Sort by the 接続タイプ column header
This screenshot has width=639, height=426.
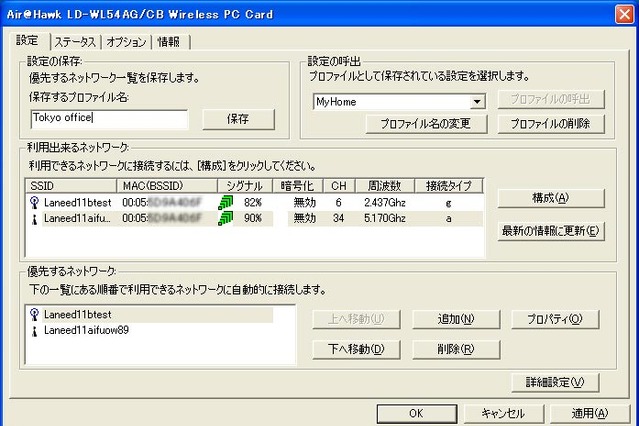click(449, 186)
